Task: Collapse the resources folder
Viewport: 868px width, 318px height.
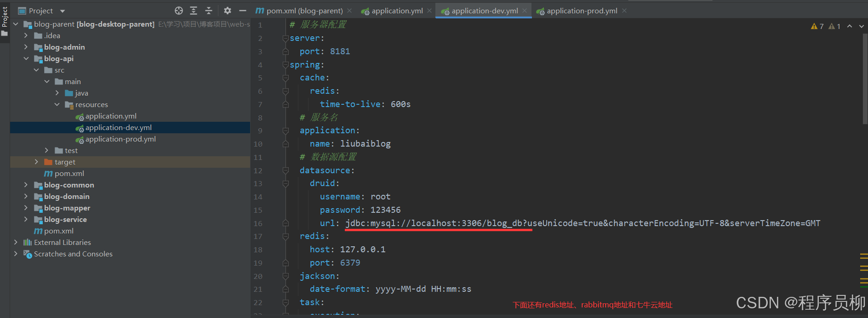Action: [57, 104]
